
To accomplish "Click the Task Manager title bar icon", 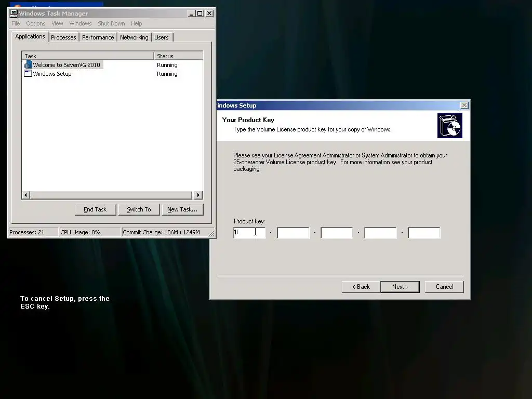I will click(x=14, y=13).
